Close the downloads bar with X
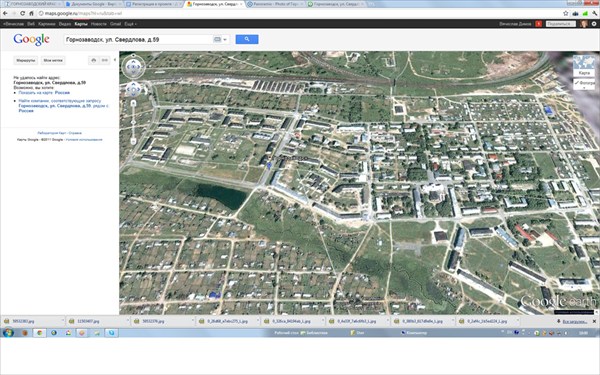The height and width of the screenshot is (375, 600). tap(594, 321)
